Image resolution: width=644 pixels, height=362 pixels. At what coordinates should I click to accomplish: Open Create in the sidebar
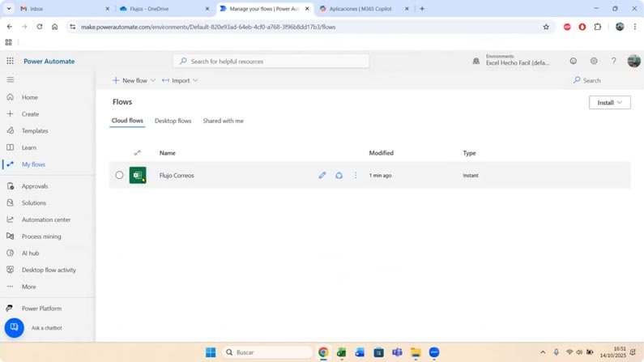(x=30, y=114)
